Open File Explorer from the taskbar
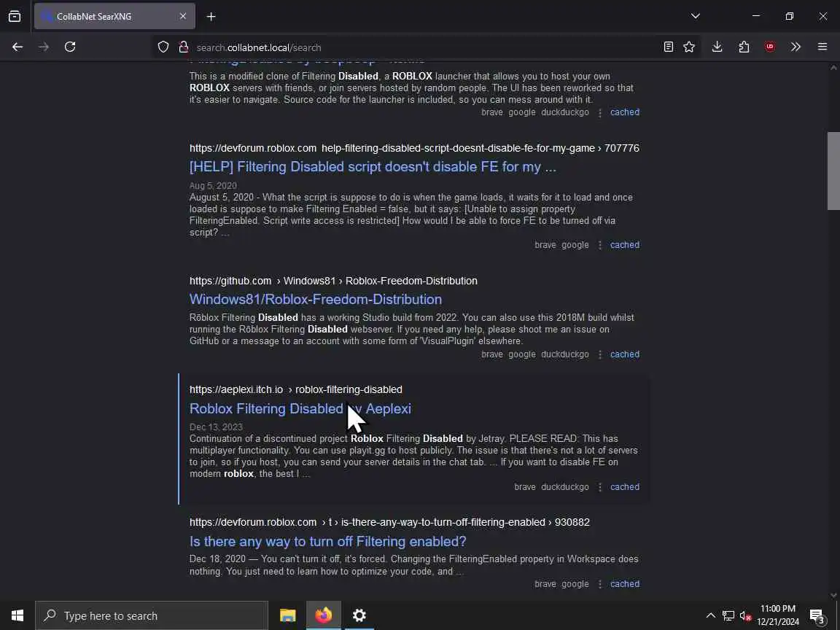Screen dimensions: 840x630 pyautogui.click(x=288, y=615)
